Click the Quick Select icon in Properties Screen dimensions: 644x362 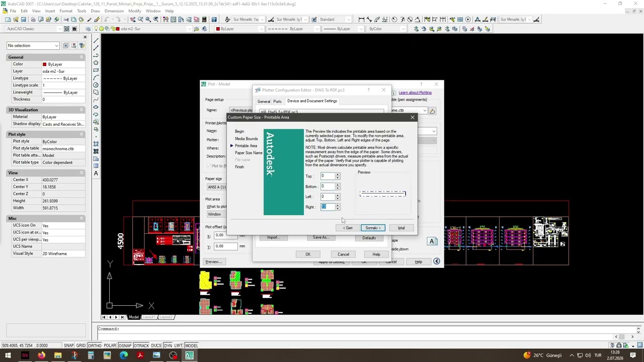(82, 45)
